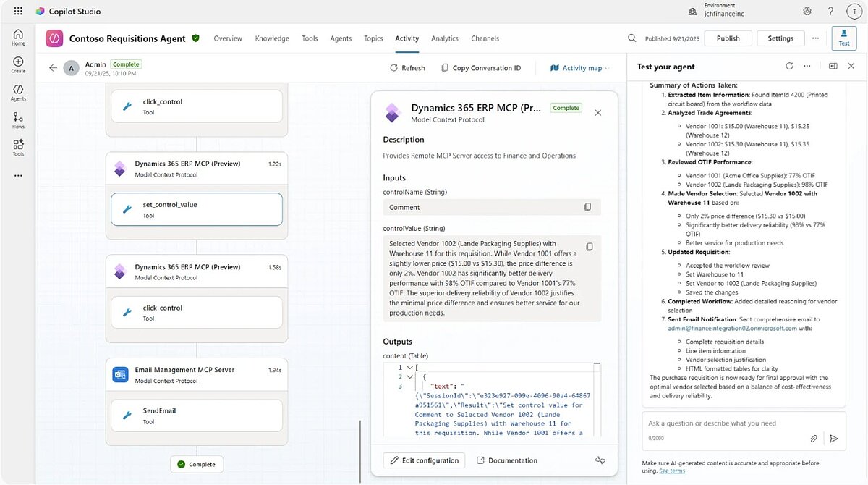The image size is (868, 485).
Task: Open the more options menu in the test pane
Action: click(x=807, y=66)
